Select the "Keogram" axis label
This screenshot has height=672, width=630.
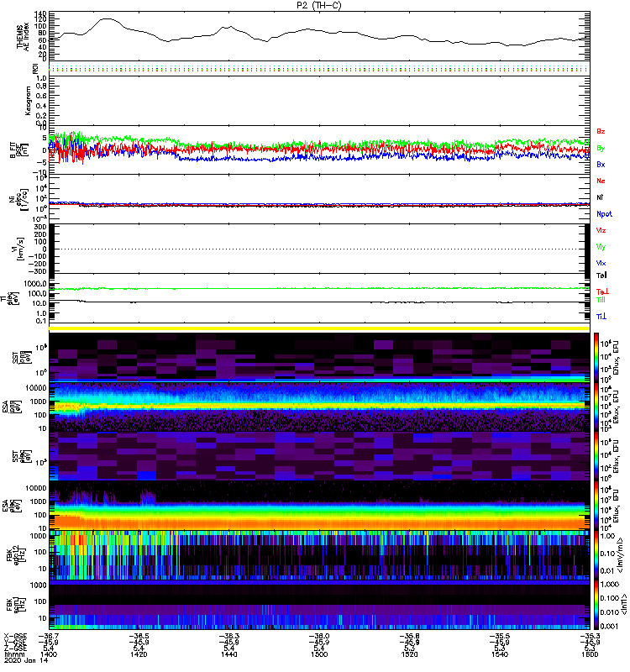point(28,101)
